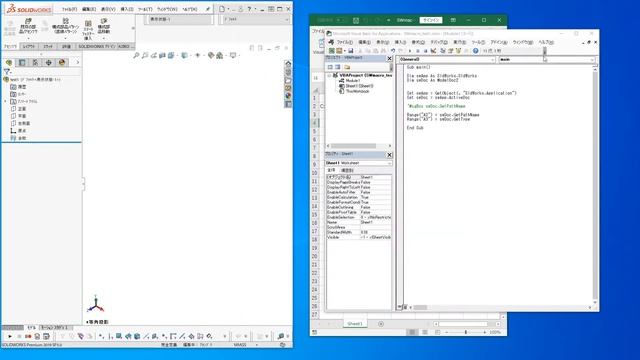Click View Code icon in Project Explorer

[x=330, y=67]
